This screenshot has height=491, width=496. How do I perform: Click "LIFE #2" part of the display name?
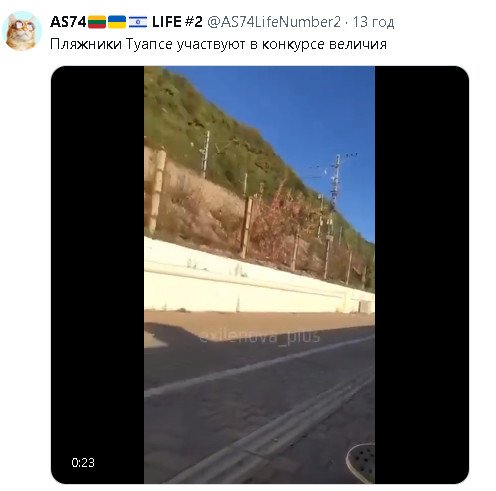point(177,22)
